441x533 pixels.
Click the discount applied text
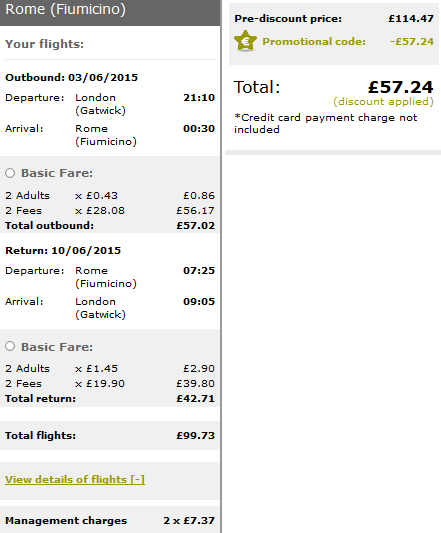383,102
